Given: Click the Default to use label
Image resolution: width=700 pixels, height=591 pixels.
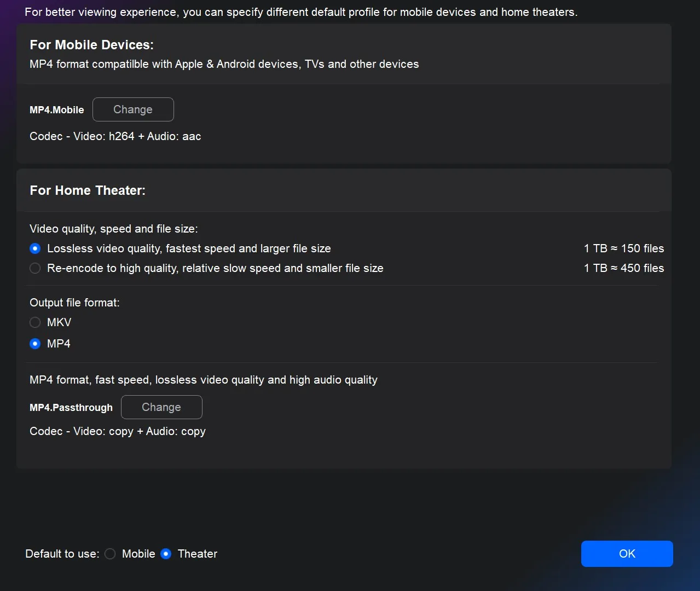Looking at the screenshot, I should coord(61,554).
